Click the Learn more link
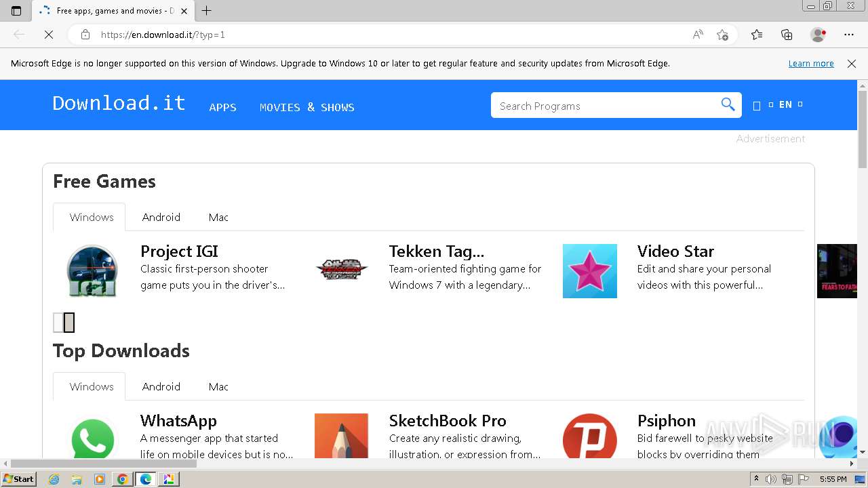This screenshot has width=868, height=488. 811,63
